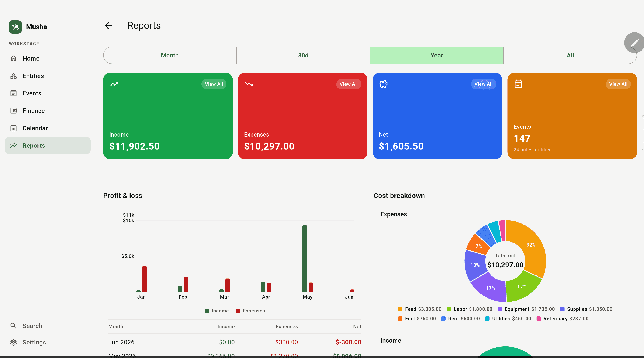Click the $-300.00 net value

348,342
